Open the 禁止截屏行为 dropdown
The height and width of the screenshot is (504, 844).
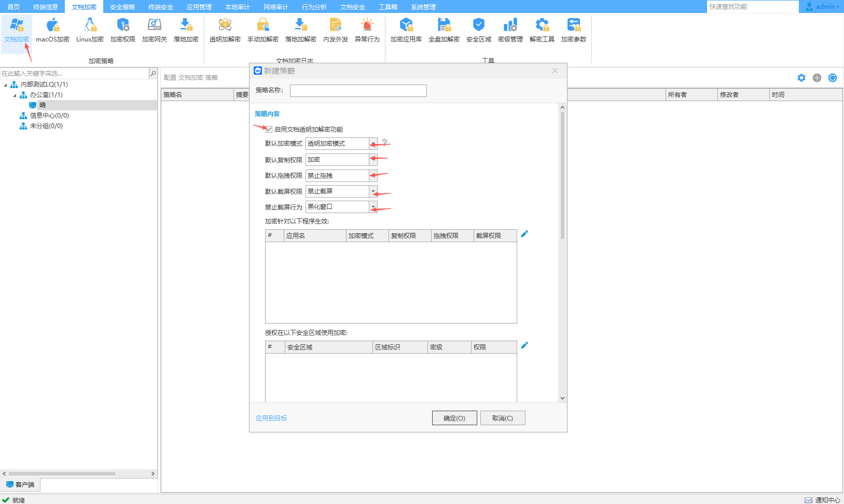coord(373,207)
